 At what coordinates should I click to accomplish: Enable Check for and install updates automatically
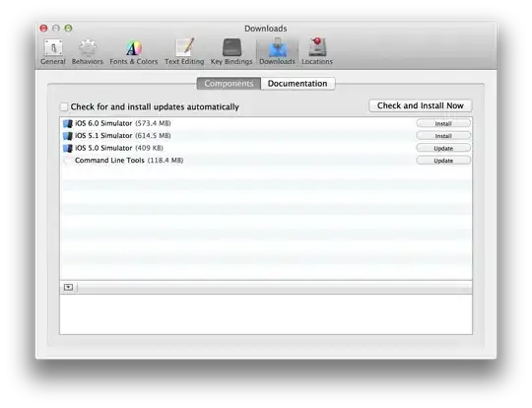pyautogui.click(x=64, y=106)
